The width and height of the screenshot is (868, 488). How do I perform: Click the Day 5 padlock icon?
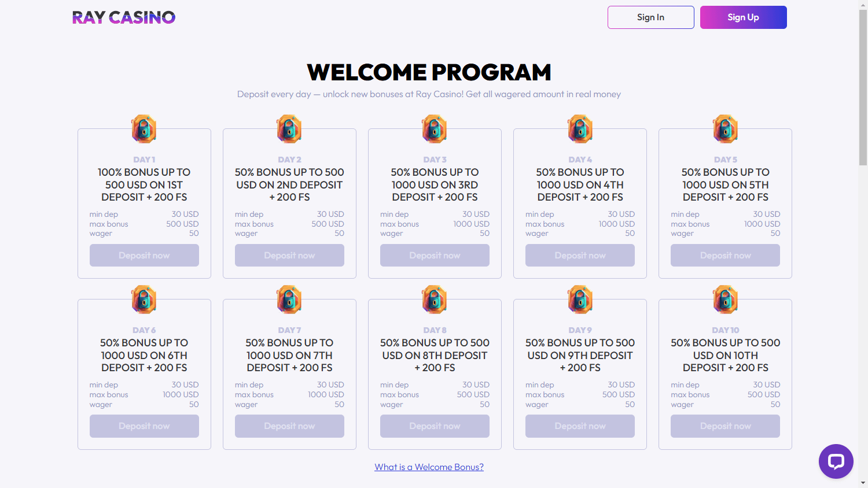pos(725,129)
